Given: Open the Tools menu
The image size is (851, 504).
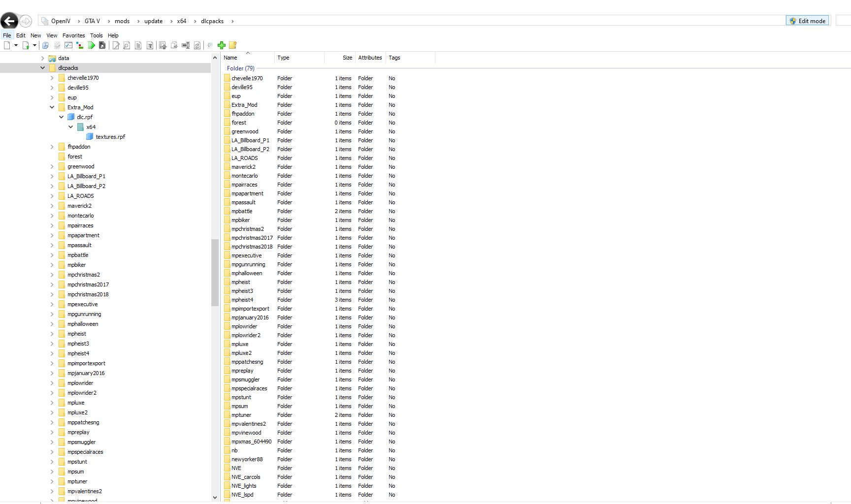Looking at the screenshot, I should coord(96,35).
